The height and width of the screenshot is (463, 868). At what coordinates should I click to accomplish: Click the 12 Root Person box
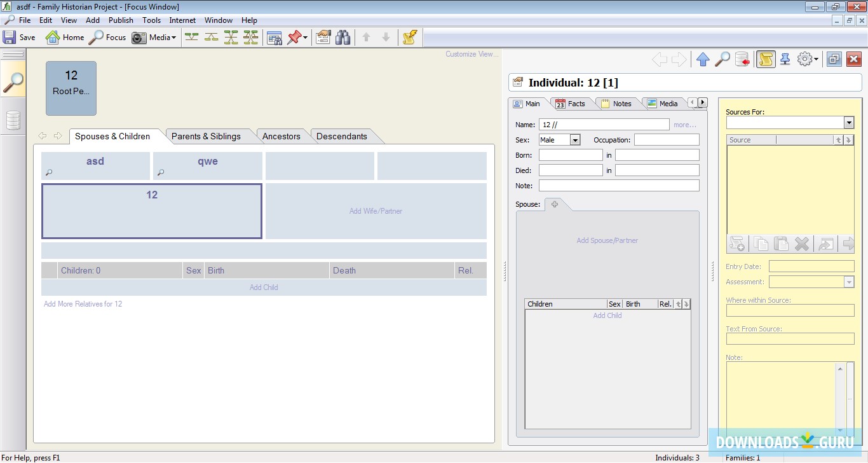[71, 88]
